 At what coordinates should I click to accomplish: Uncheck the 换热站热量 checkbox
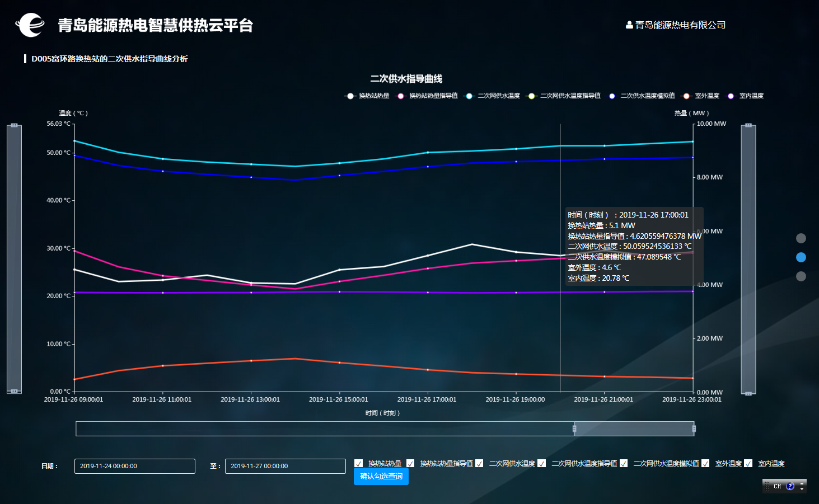click(x=359, y=463)
